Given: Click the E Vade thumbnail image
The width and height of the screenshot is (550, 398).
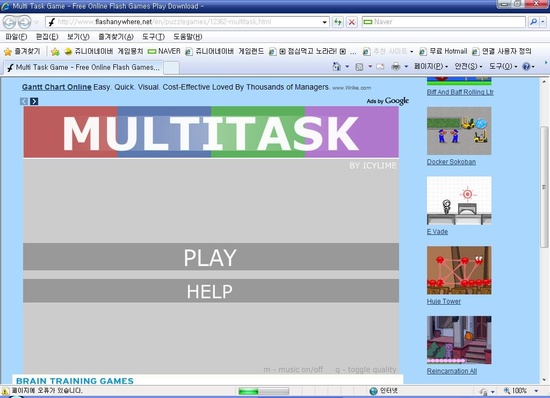Looking at the screenshot, I should pyautogui.click(x=459, y=201).
